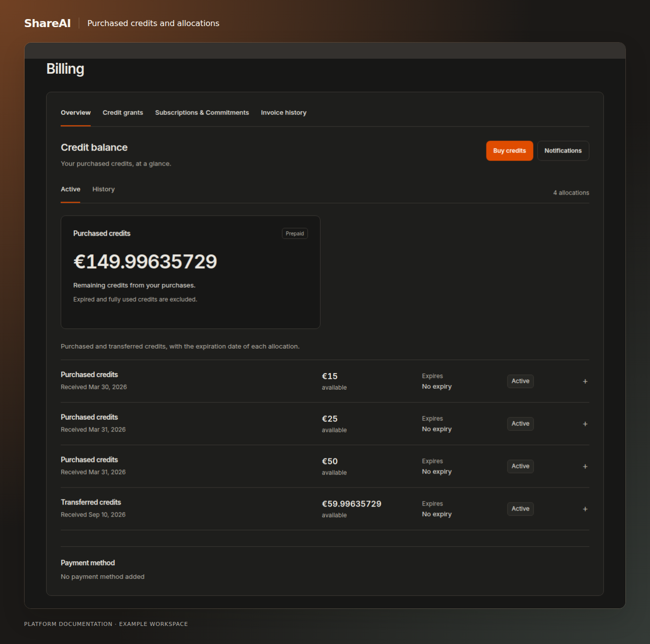Click Active status badge on Transferred credits
650x644 pixels.
pyautogui.click(x=520, y=509)
